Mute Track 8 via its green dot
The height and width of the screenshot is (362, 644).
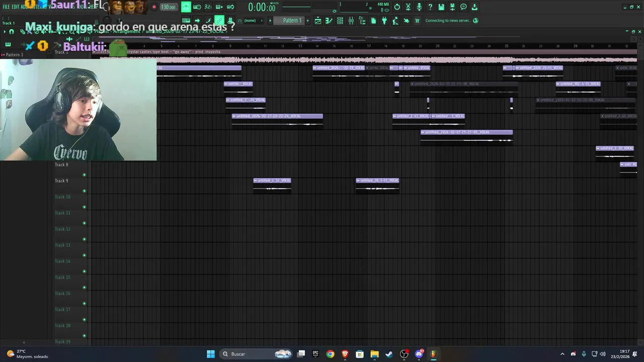[84, 175]
